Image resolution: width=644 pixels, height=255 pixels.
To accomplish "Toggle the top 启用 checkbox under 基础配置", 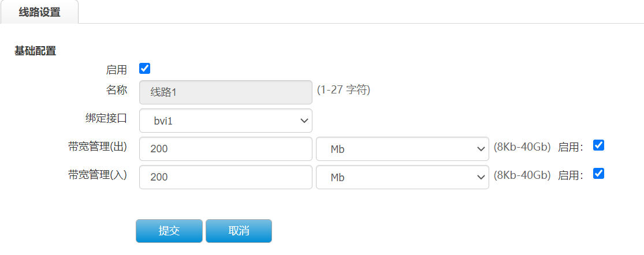I will tap(145, 69).
